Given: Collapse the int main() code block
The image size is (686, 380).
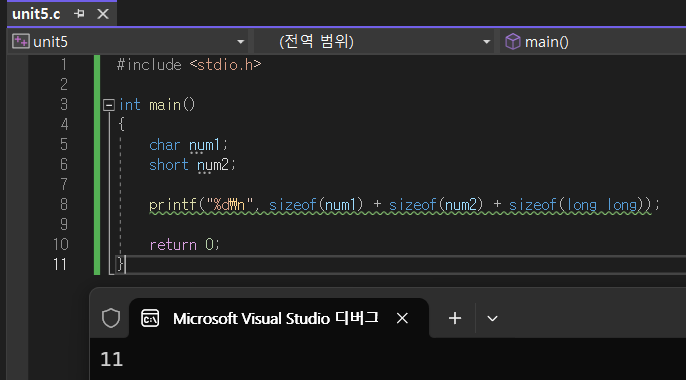Looking at the screenshot, I should [108, 105].
